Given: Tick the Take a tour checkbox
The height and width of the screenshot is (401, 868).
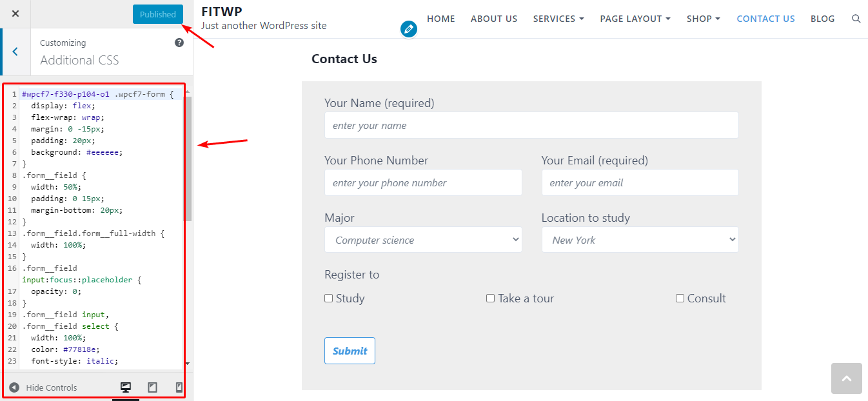Looking at the screenshot, I should [491, 298].
